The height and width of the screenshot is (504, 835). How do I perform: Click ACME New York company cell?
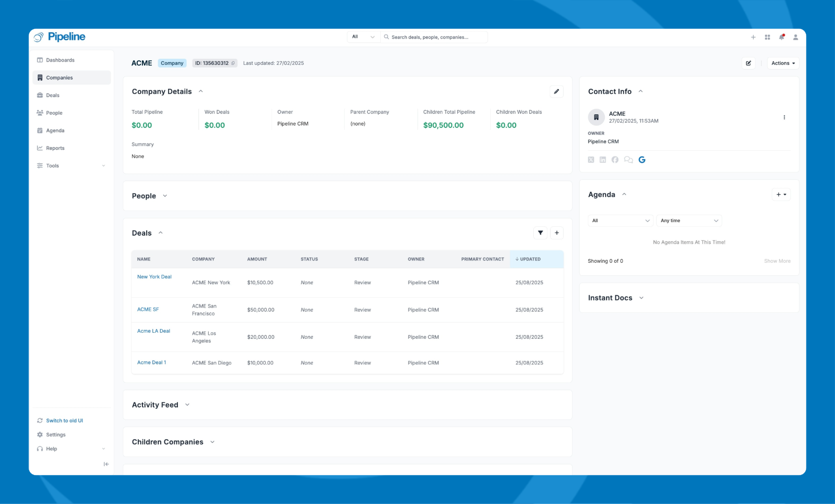click(211, 283)
